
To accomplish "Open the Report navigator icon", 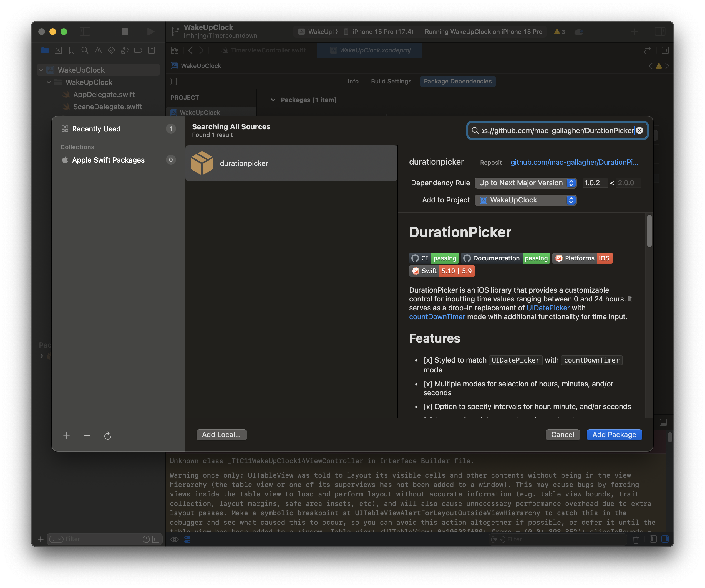I will 152,50.
